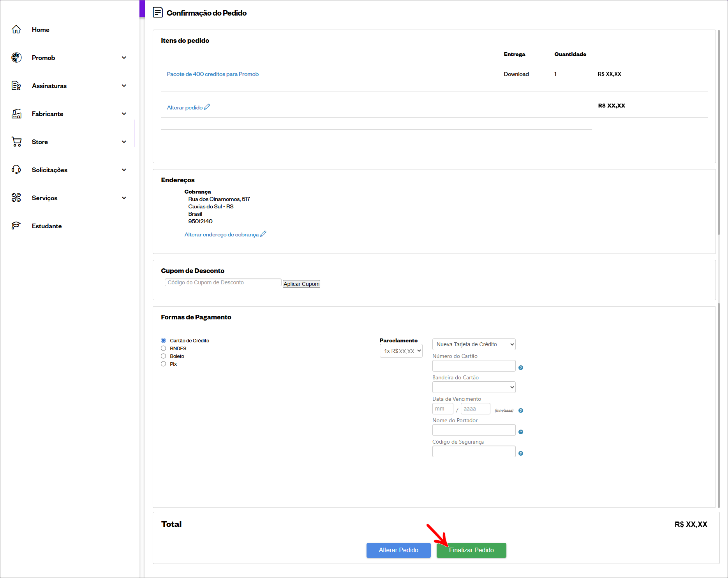Click the Assinaturas document icon
This screenshot has width=728, height=578.
pos(16,86)
